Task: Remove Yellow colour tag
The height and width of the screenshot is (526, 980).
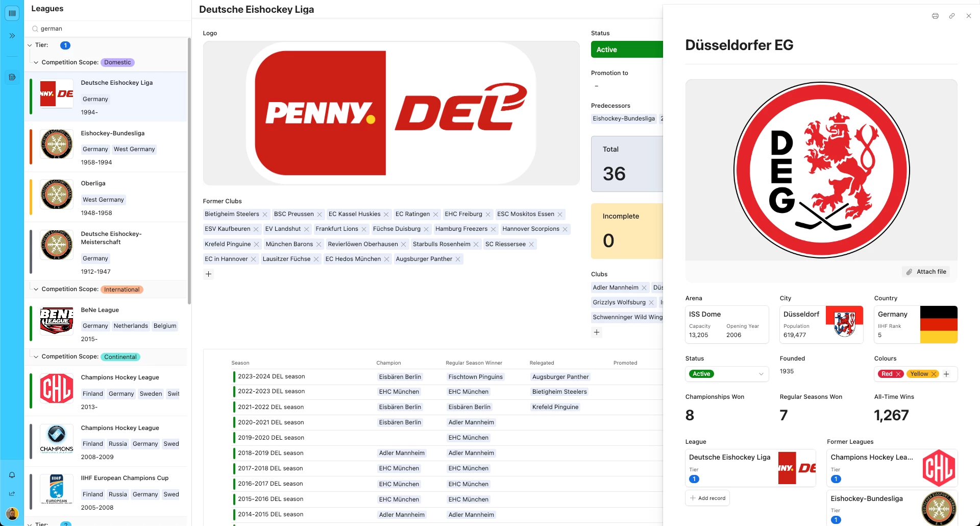Action: click(934, 374)
